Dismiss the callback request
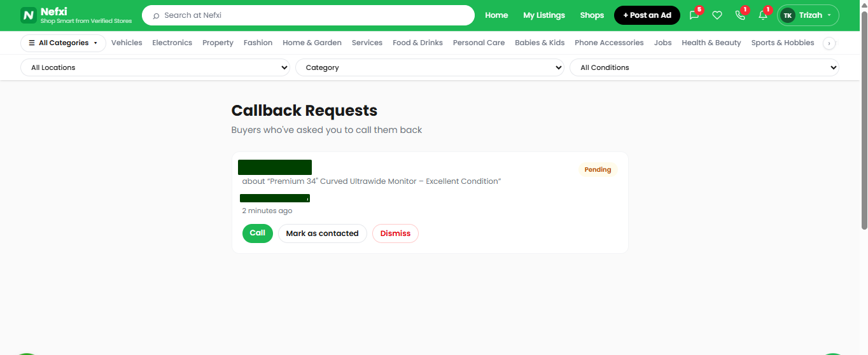 (395, 233)
